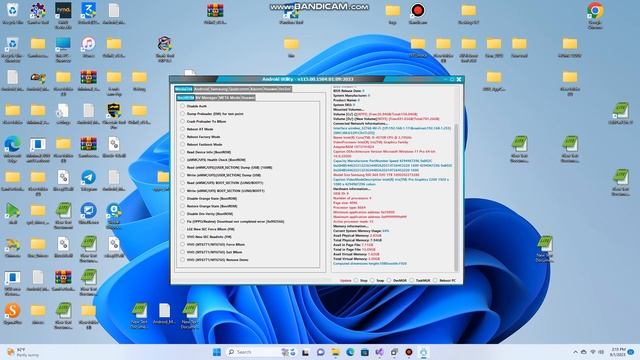Screen dimensions: 640x360
Task: Click the 'Memory information...' log line
Action: 351,226
